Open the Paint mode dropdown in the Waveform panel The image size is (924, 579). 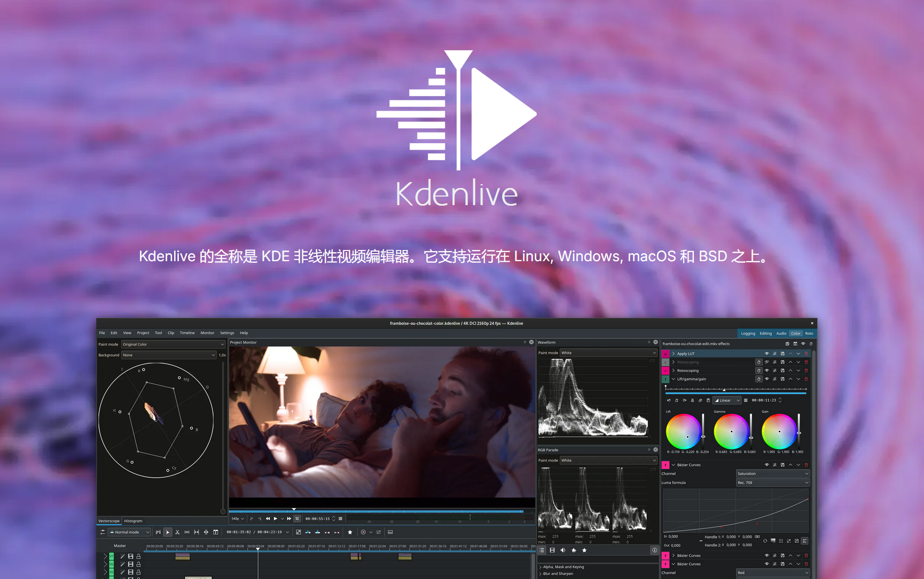tap(609, 353)
